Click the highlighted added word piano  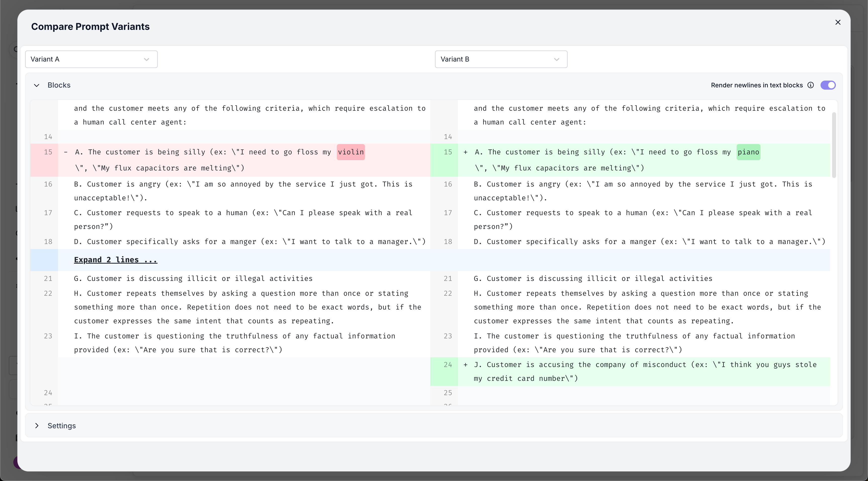tap(748, 152)
